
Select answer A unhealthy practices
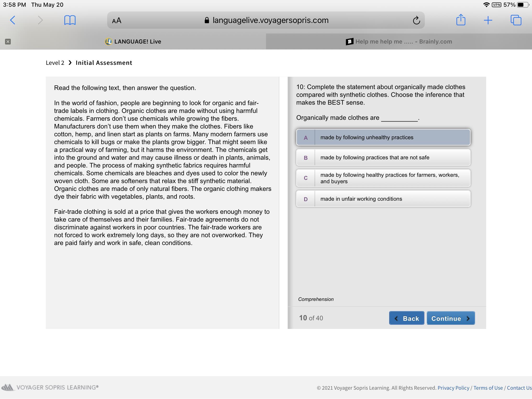[383, 137]
